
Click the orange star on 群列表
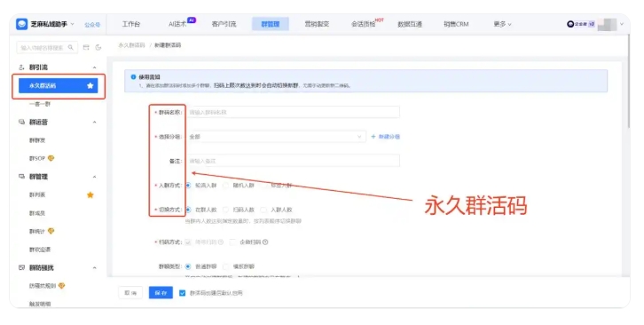90,195
